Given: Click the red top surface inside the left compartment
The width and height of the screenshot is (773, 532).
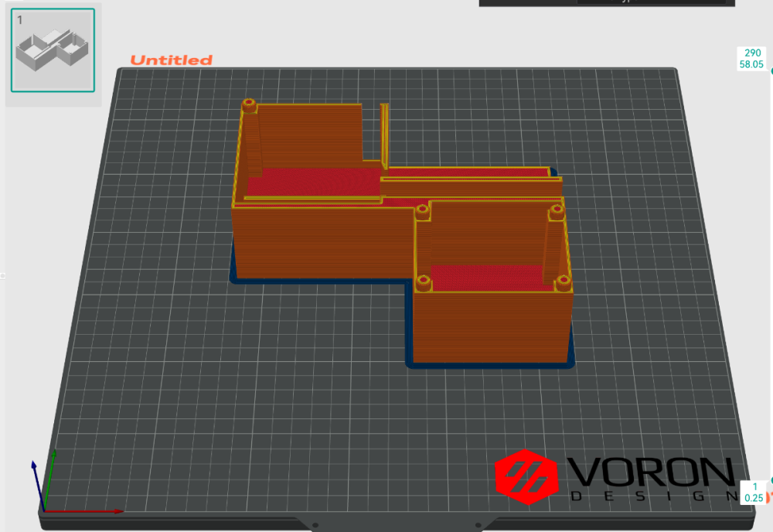Looking at the screenshot, I should pos(313,181).
